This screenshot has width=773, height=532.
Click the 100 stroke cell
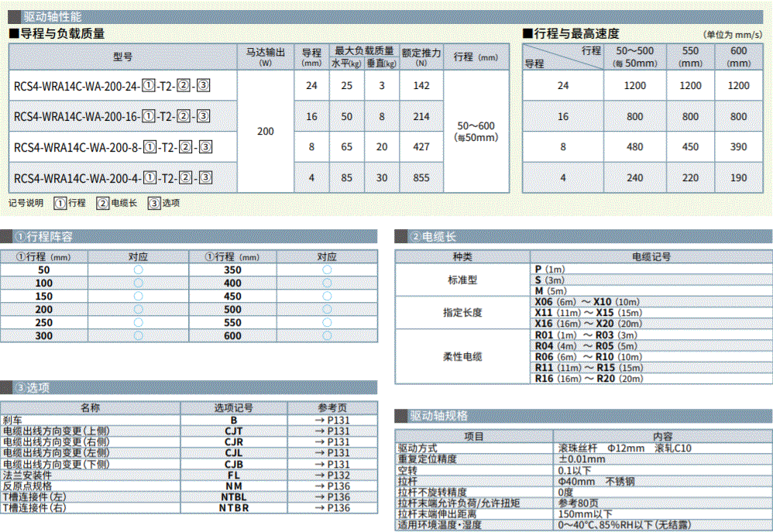(44, 283)
